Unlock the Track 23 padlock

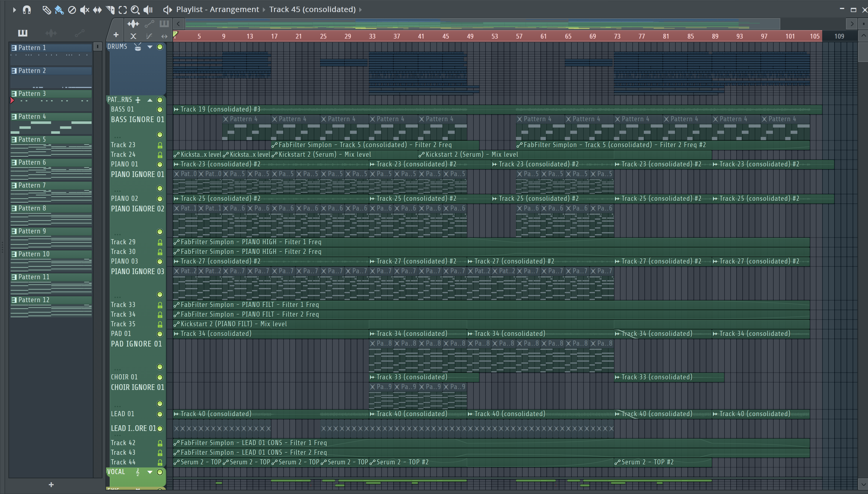click(160, 145)
